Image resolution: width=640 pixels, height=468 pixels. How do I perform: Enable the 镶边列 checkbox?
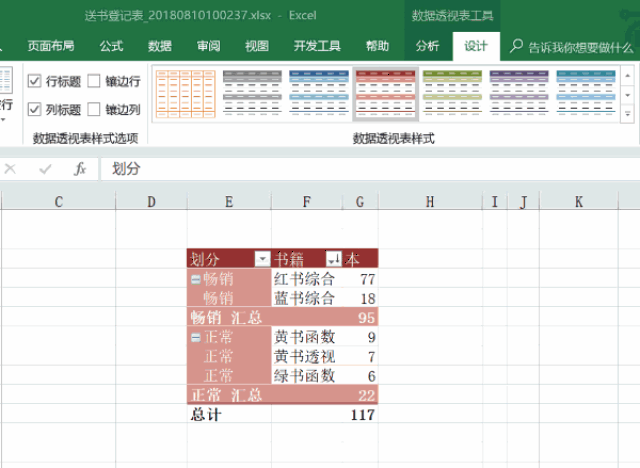coord(94,109)
